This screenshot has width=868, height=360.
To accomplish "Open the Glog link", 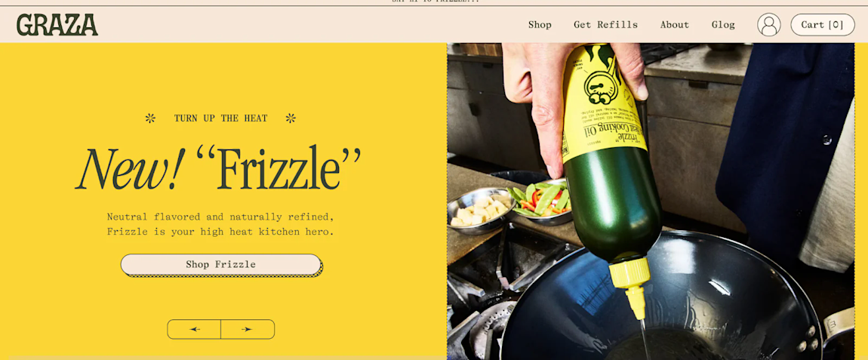I will coord(723,25).
